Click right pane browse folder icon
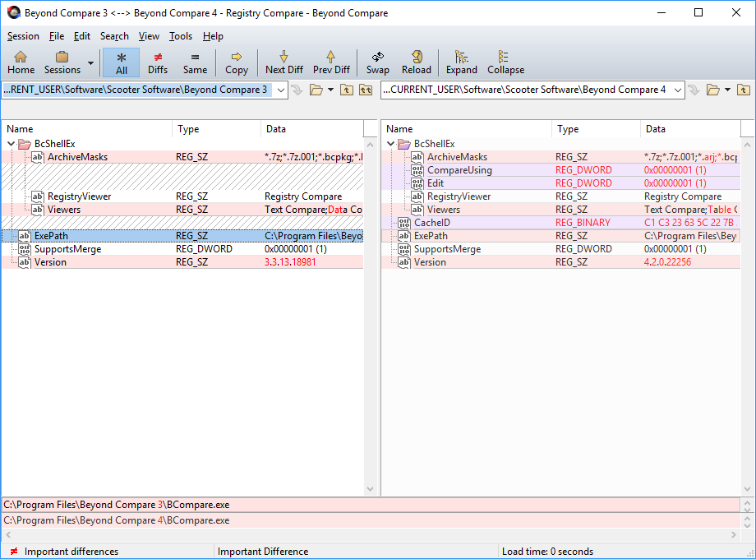 coord(712,90)
